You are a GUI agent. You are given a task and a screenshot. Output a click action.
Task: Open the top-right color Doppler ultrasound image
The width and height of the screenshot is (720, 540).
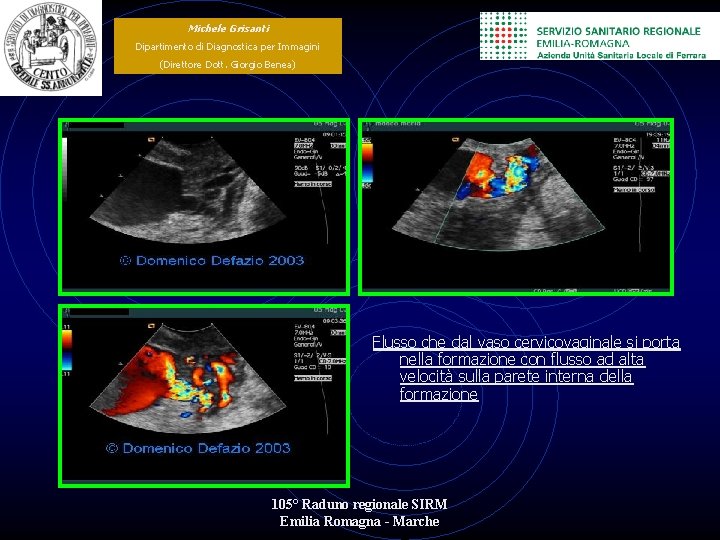coord(516,207)
